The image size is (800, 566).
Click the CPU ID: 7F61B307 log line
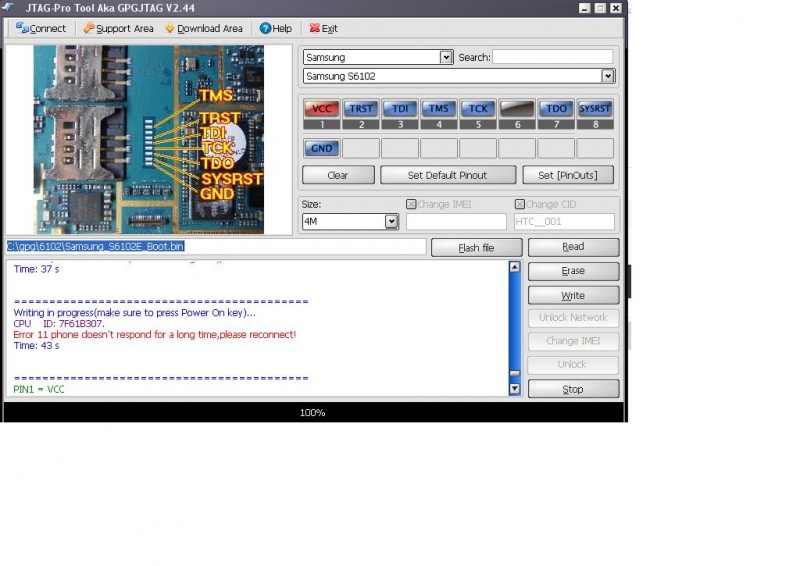tap(59, 324)
